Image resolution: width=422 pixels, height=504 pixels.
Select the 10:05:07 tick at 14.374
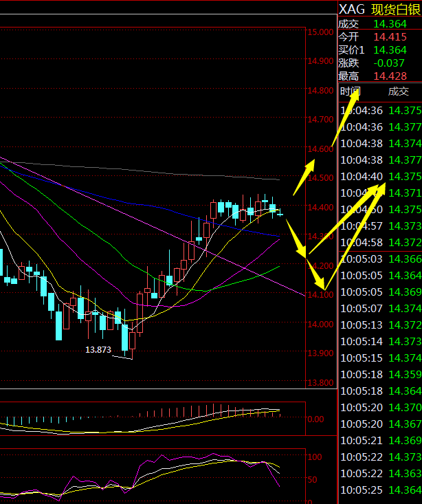[379, 308]
